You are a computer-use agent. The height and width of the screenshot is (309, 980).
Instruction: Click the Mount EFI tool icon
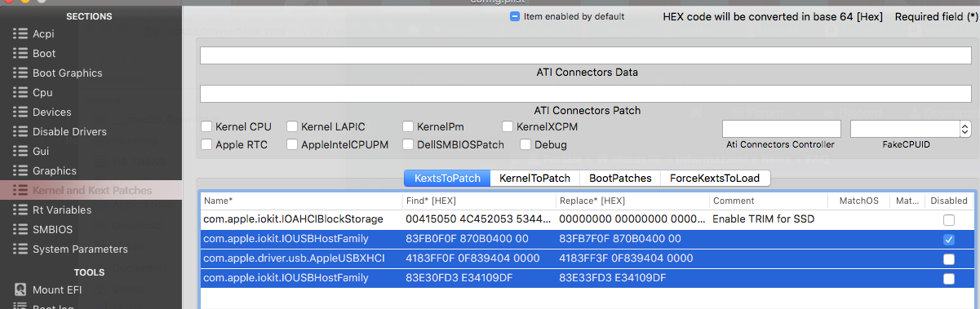pyautogui.click(x=20, y=289)
